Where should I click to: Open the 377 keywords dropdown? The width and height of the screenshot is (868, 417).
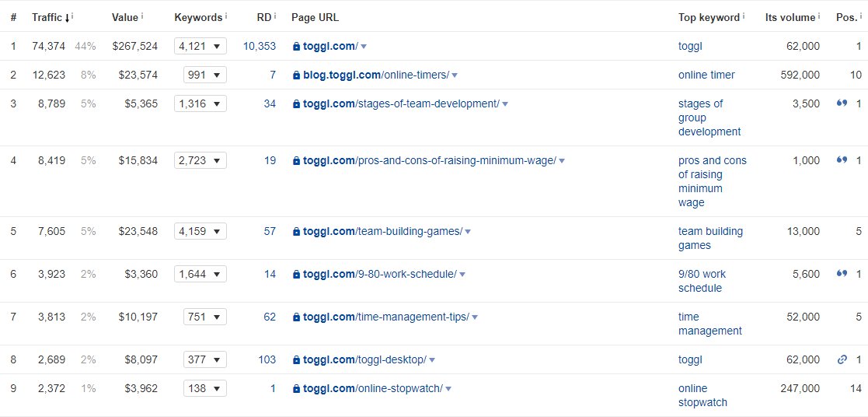pyautogui.click(x=205, y=359)
